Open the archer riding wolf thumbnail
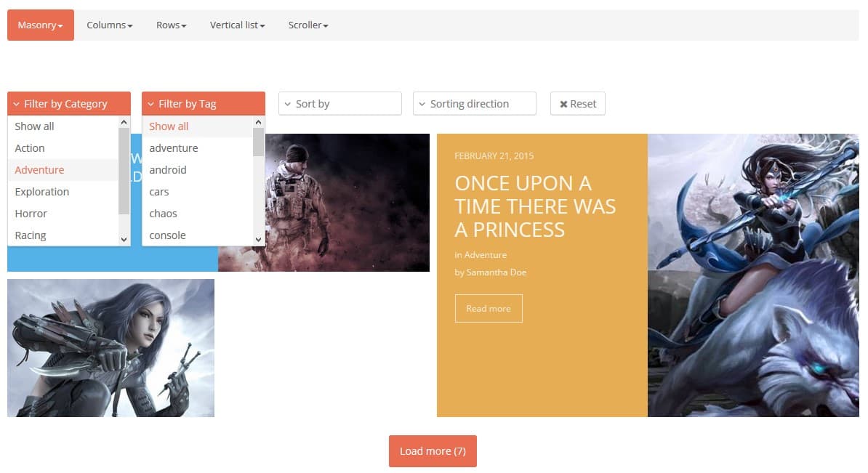868x473 pixels. [753, 275]
